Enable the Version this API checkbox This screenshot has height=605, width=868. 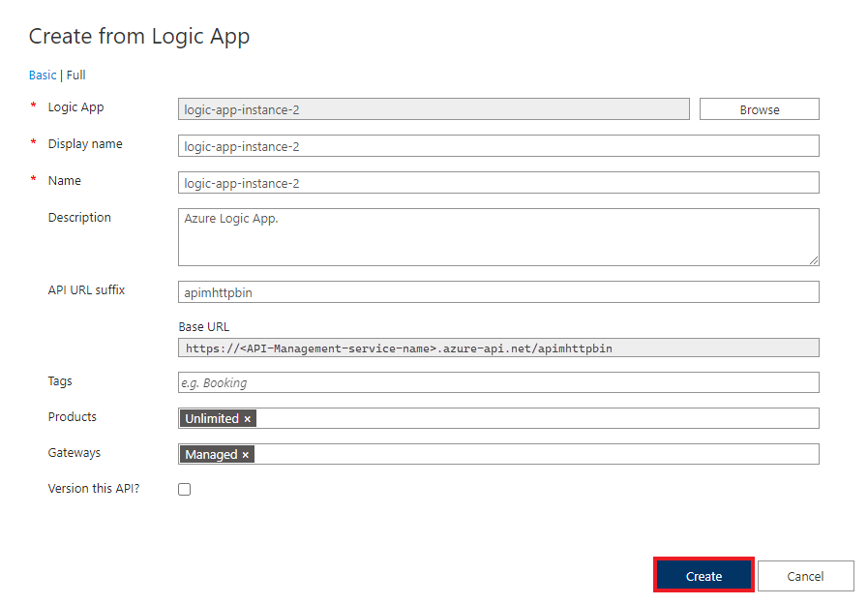(x=184, y=489)
